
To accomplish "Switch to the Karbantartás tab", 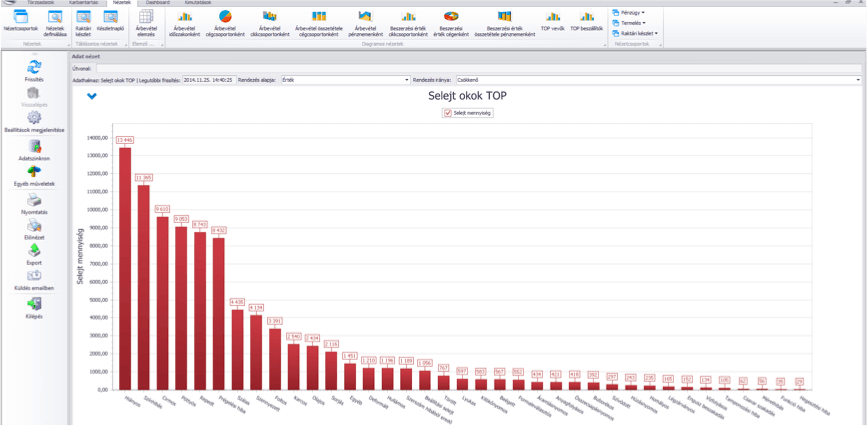I will (84, 3).
